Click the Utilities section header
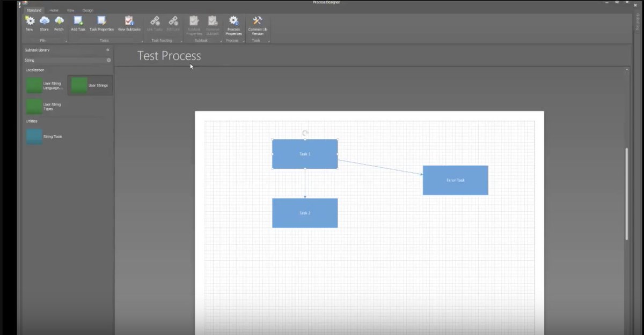The image size is (644, 335). point(32,121)
